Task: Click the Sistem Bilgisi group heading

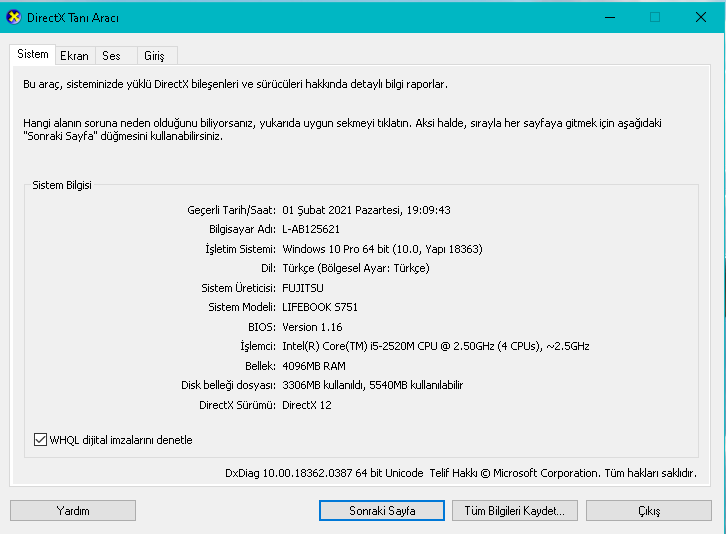Action: click(62, 185)
